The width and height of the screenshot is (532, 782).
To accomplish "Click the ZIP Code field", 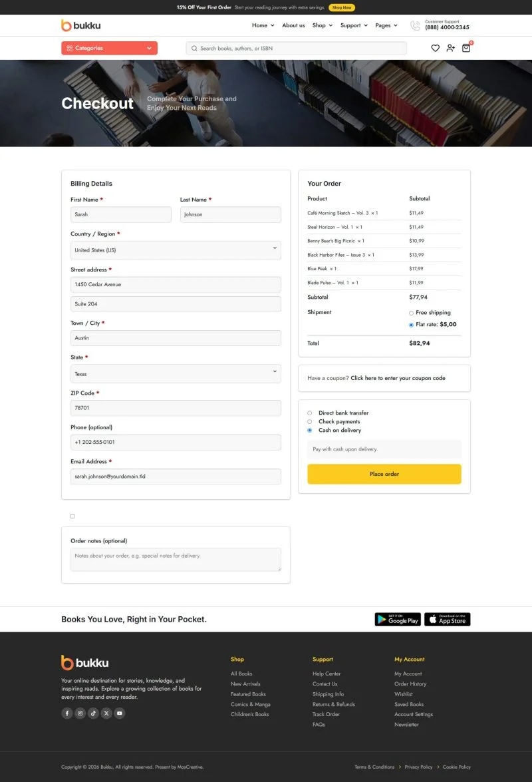I will point(176,408).
